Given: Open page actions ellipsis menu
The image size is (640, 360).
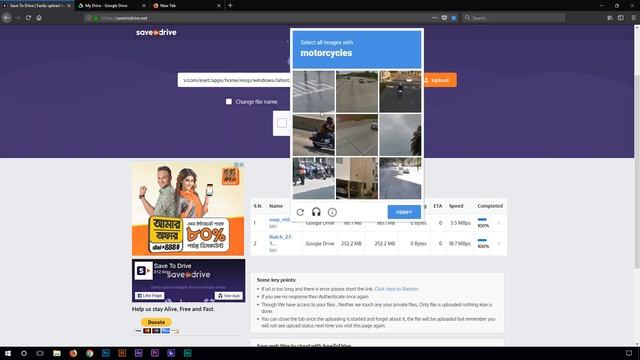Looking at the screenshot, I should click(x=435, y=18).
